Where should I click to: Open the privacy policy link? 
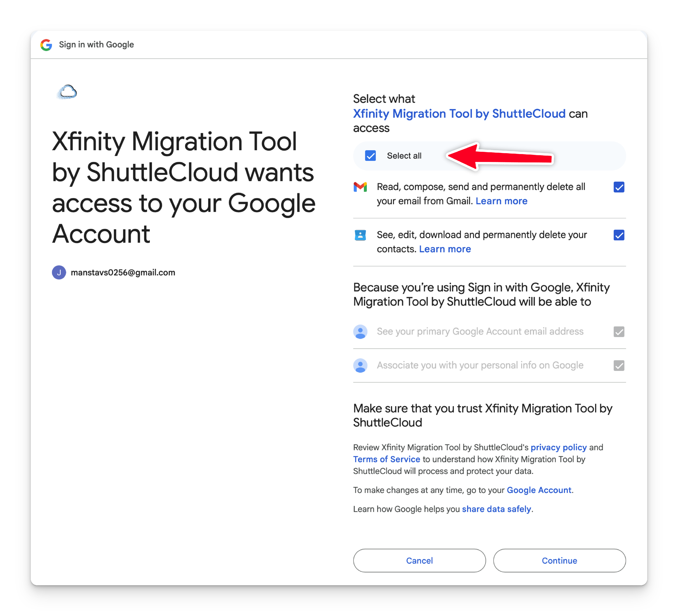pyautogui.click(x=559, y=447)
